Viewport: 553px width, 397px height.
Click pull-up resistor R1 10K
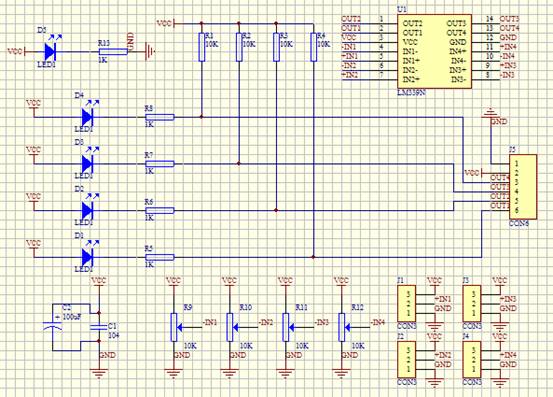[x=201, y=47]
